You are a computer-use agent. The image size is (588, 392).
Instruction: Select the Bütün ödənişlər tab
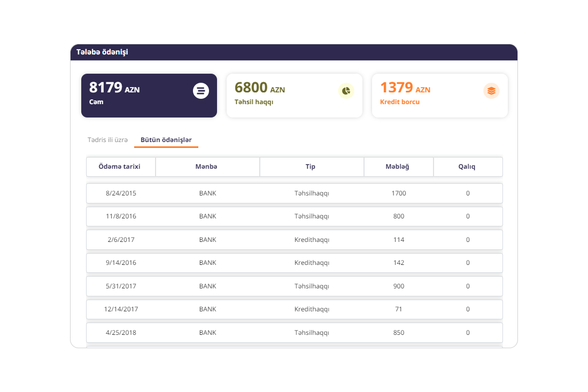[x=166, y=140]
